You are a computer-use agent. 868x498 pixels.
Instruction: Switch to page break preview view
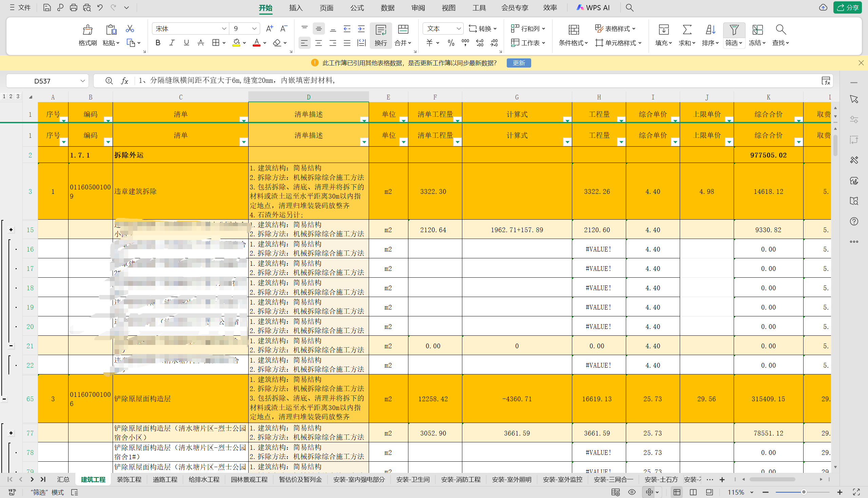(x=693, y=492)
